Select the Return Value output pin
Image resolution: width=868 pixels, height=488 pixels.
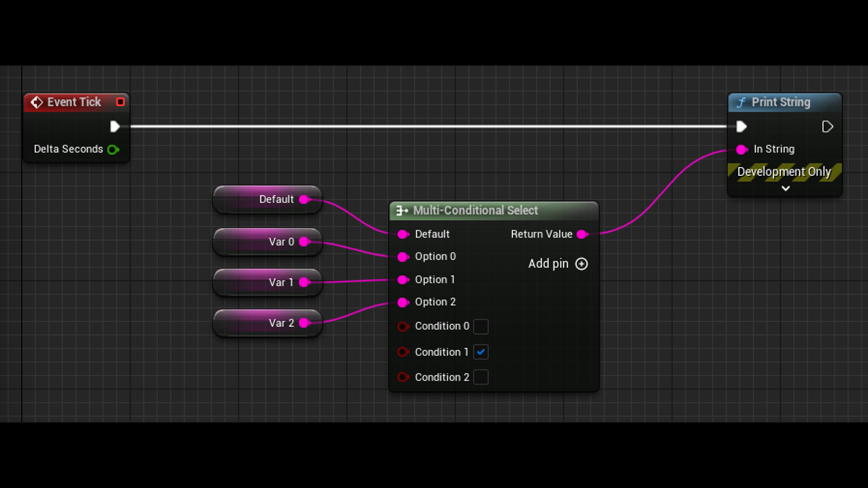coord(583,234)
